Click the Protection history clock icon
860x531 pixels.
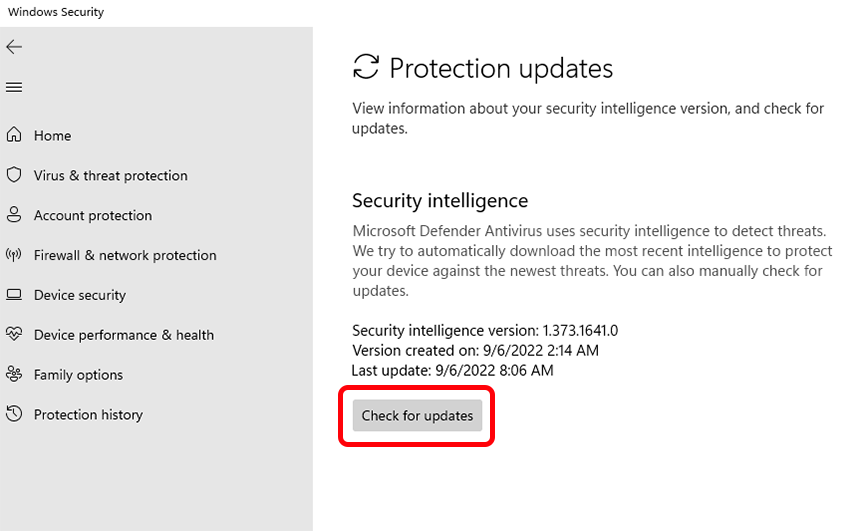[x=14, y=414]
